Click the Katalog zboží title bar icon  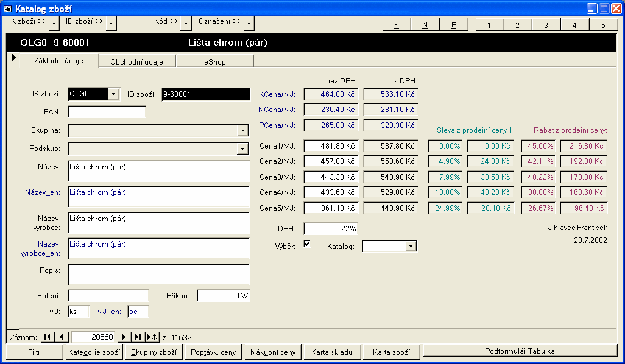click(8, 9)
